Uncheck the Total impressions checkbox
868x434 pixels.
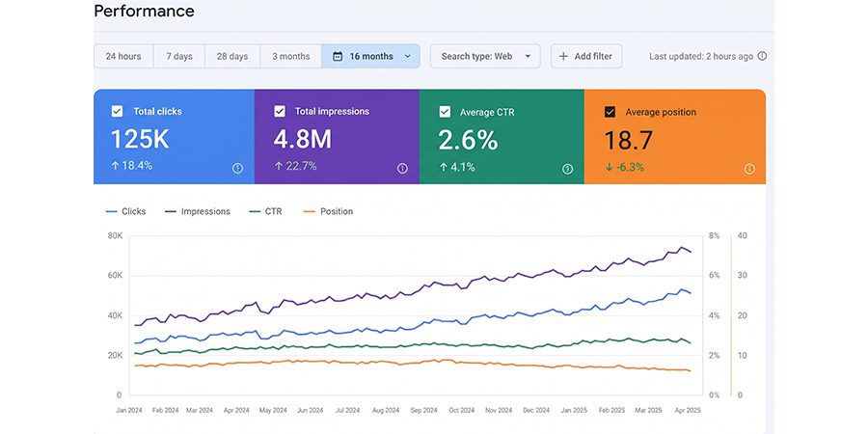(280, 111)
